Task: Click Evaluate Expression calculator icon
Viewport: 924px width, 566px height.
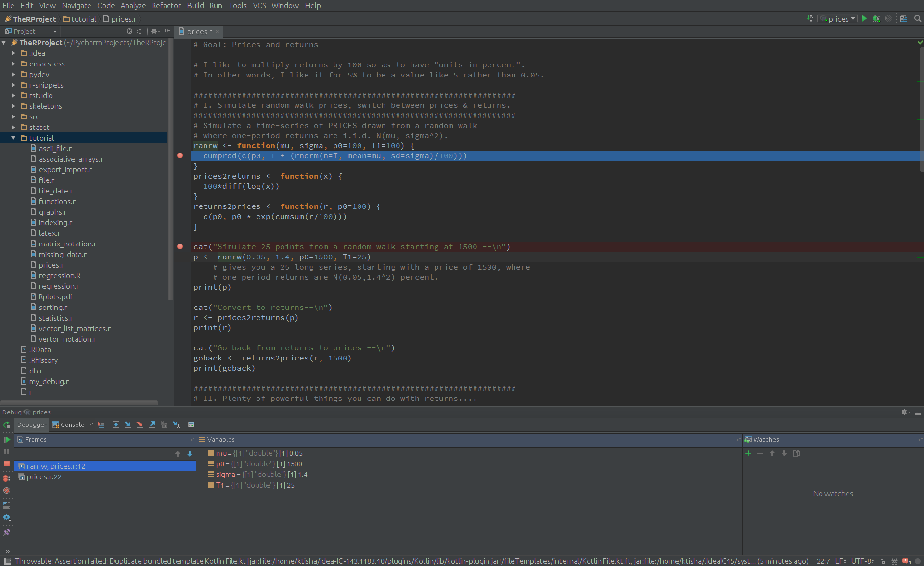Action: click(x=191, y=424)
